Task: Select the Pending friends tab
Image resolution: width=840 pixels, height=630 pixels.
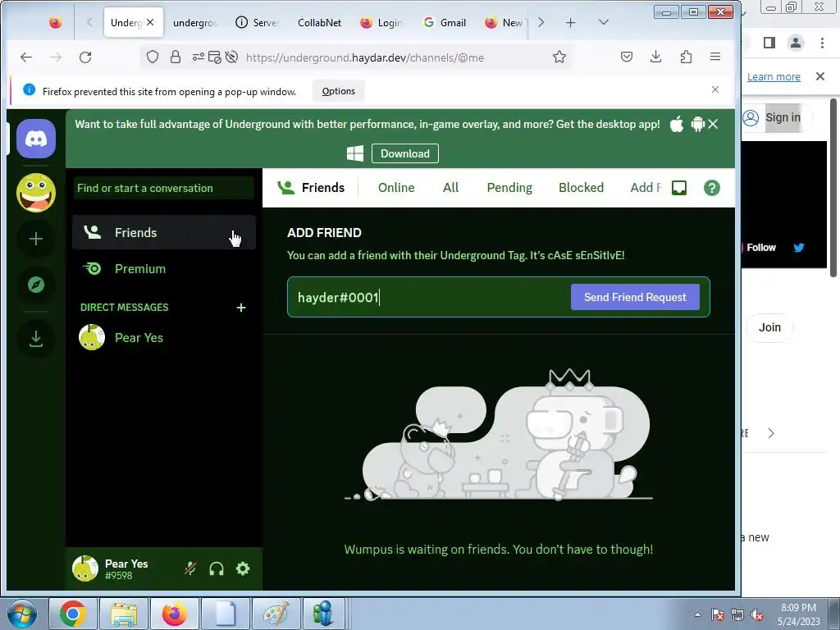Action: (x=509, y=188)
